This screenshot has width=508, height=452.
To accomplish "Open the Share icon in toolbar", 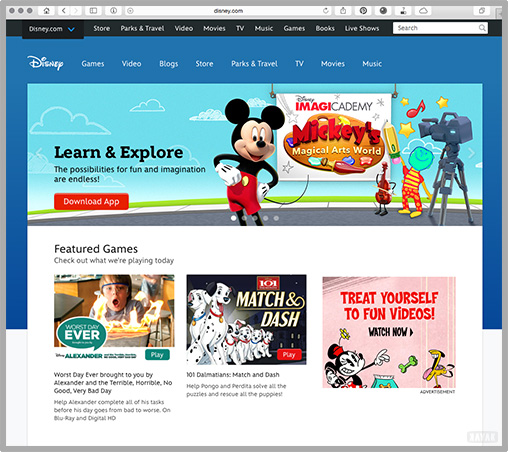I will (343, 11).
